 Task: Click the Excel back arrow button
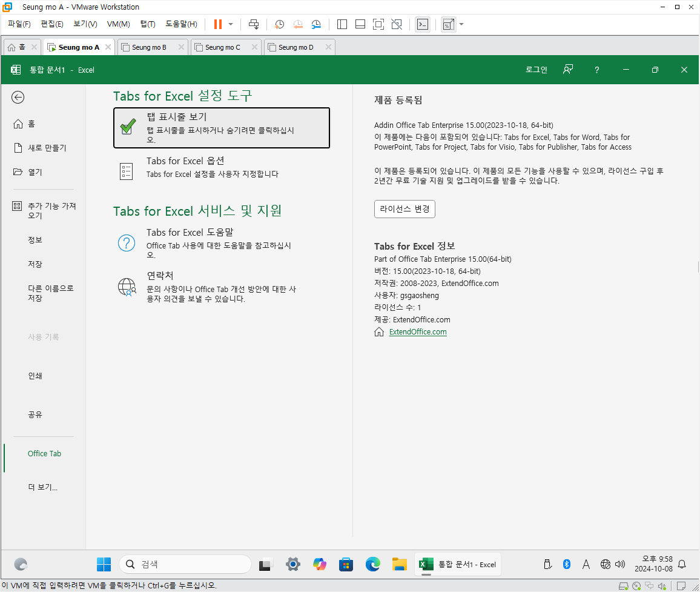click(18, 98)
